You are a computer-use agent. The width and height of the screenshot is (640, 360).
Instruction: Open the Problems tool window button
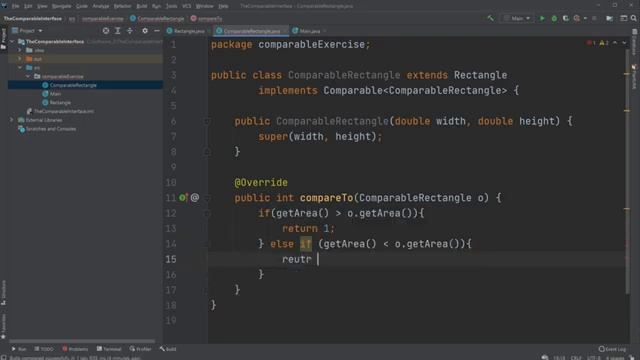[x=75, y=349]
